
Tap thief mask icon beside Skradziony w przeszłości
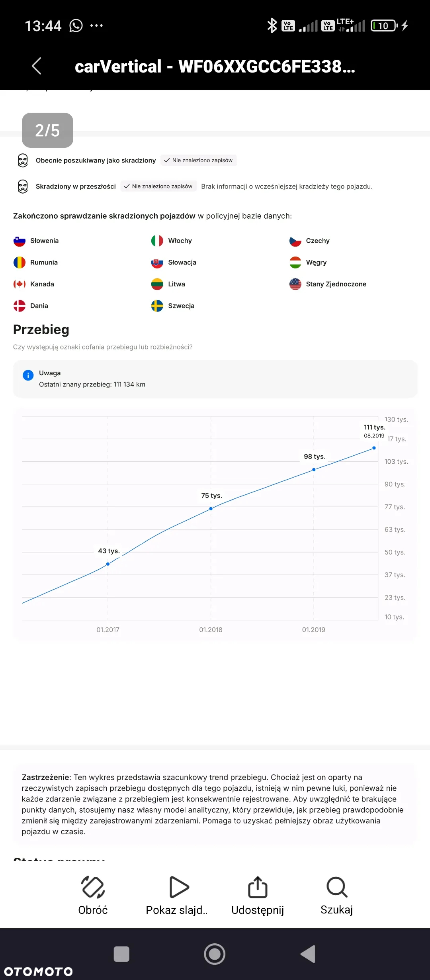click(23, 186)
